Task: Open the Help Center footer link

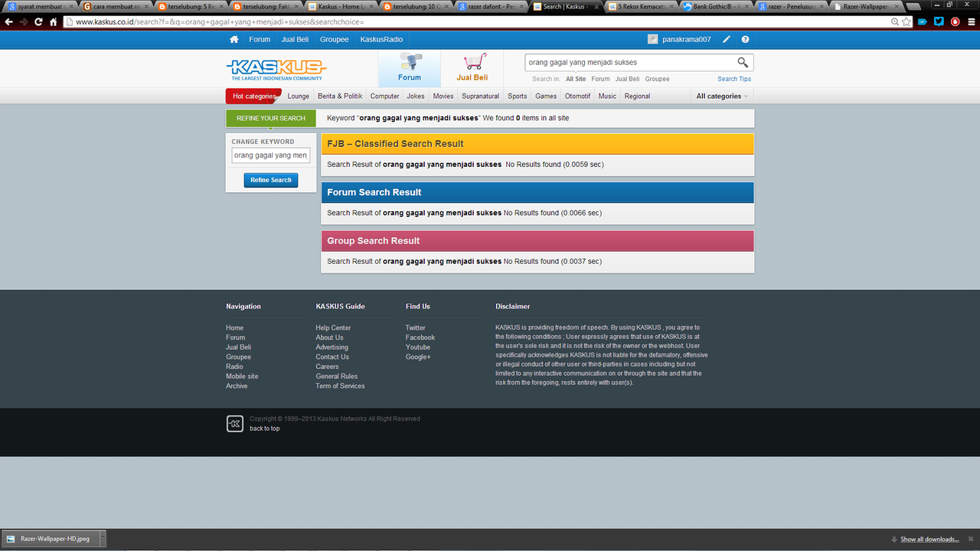Action: [333, 328]
